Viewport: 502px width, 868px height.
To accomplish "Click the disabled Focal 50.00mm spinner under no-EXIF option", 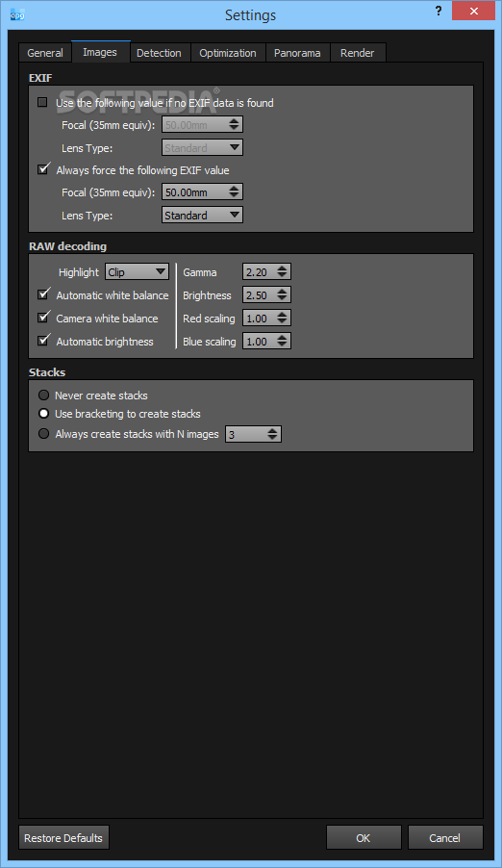I will [203, 124].
